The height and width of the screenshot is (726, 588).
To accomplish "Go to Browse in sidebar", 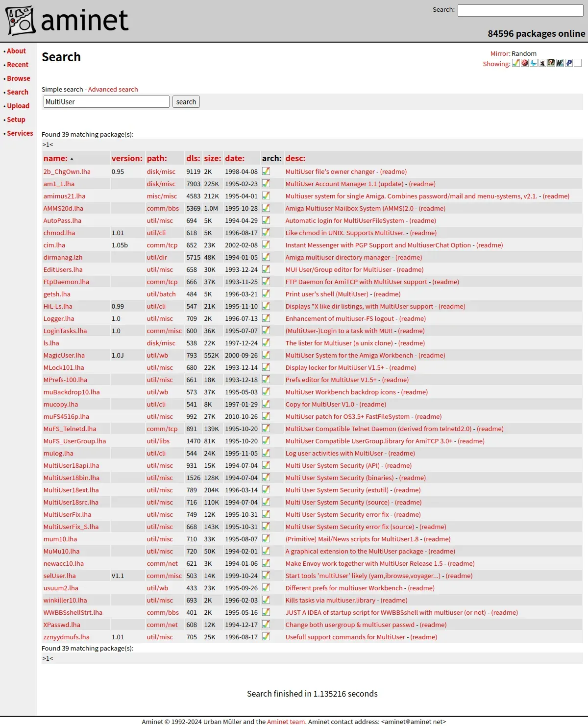I will click(19, 78).
